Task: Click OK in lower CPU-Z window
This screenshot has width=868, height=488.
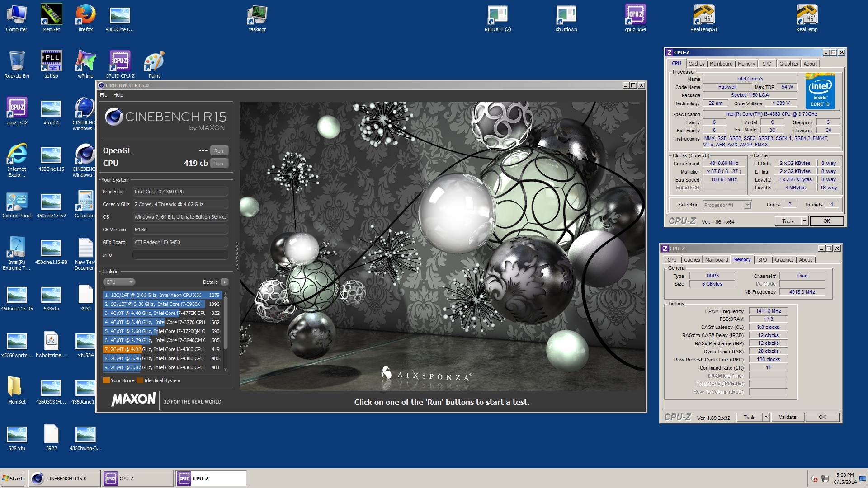Action: coord(822,417)
